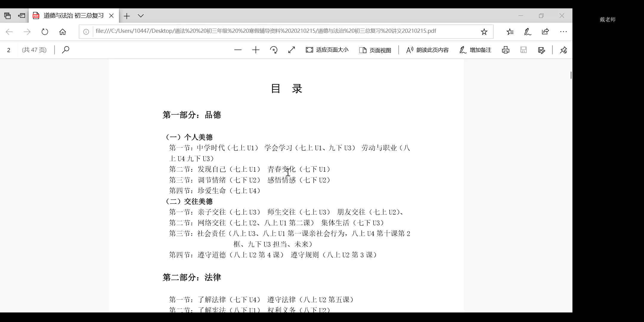Refresh the current page
The image size is (644, 322).
[x=45, y=32]
